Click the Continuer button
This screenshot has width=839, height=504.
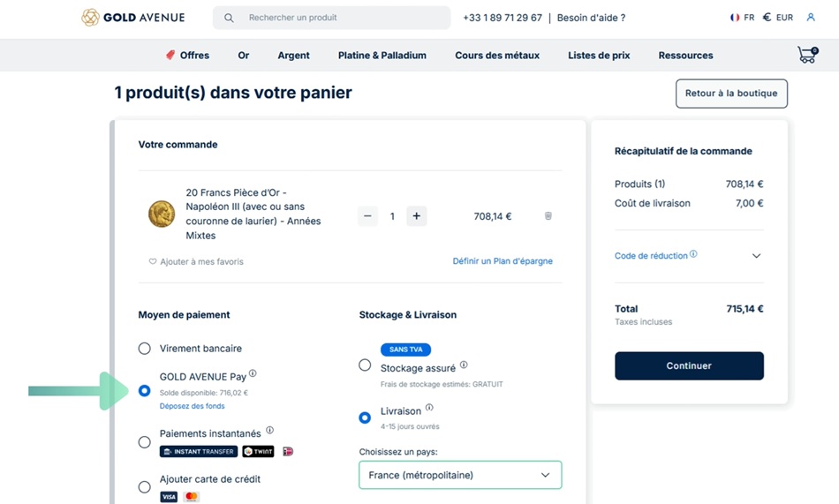[689, 366]
